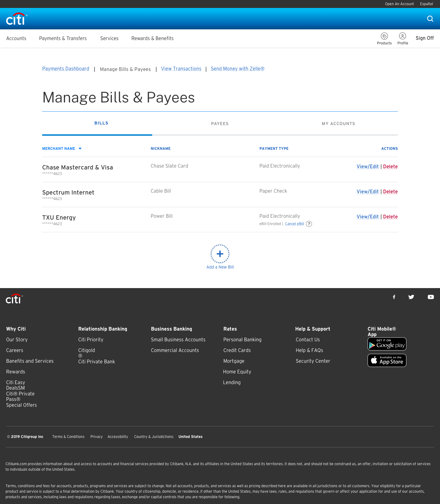Open Personal Banking rates link
The image size is (440, 504).
pyautogui.click(x=242, y=339)
